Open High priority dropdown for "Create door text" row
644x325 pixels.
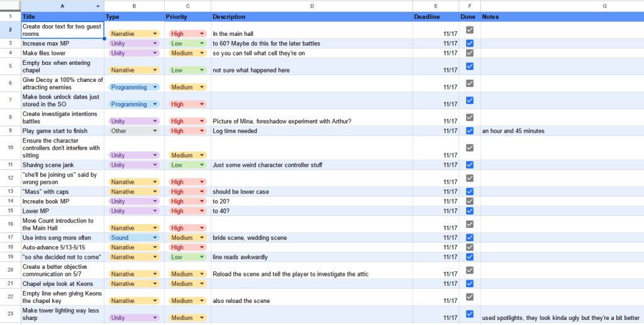202,34
